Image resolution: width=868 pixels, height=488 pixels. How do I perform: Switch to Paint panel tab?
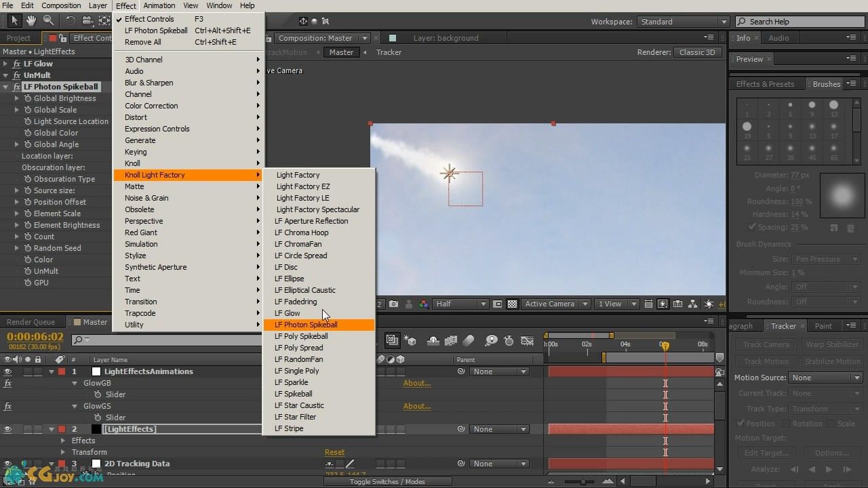coord(823,326)
